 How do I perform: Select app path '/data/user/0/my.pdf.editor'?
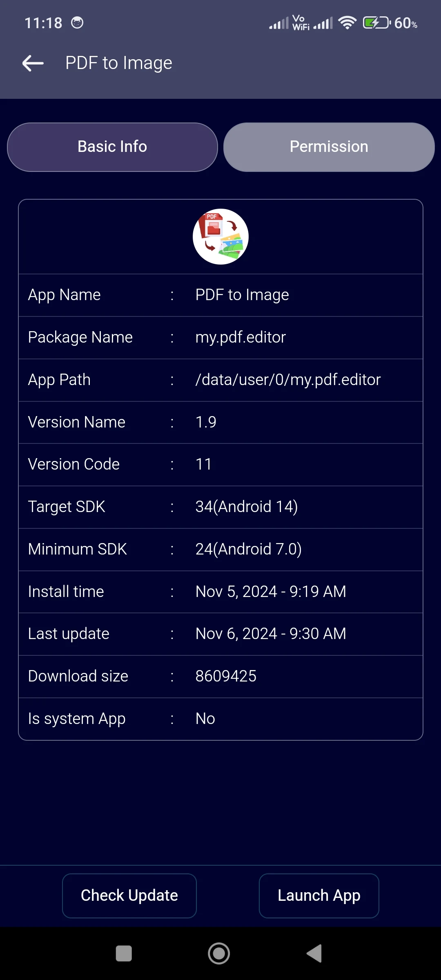pyautogui.click(x=288, y=380)
